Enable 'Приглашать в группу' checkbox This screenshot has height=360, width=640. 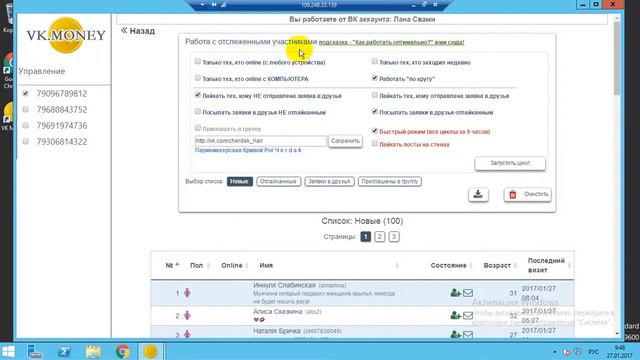(x=198, y=128)
